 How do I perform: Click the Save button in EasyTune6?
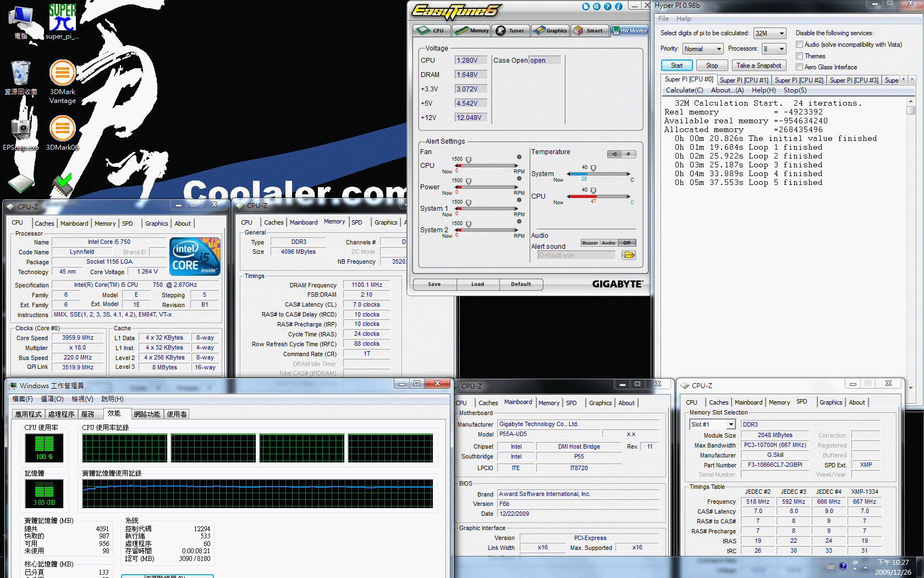pyautogui.click(x=435, y=284)
